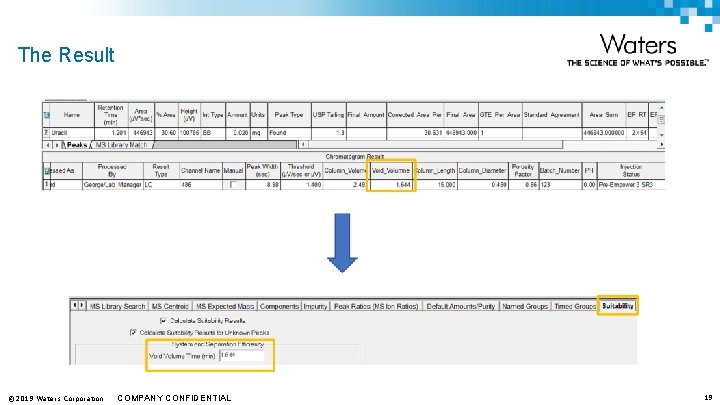
Task: Switch to the Suitability tab
Action: [x=618, y=306]
